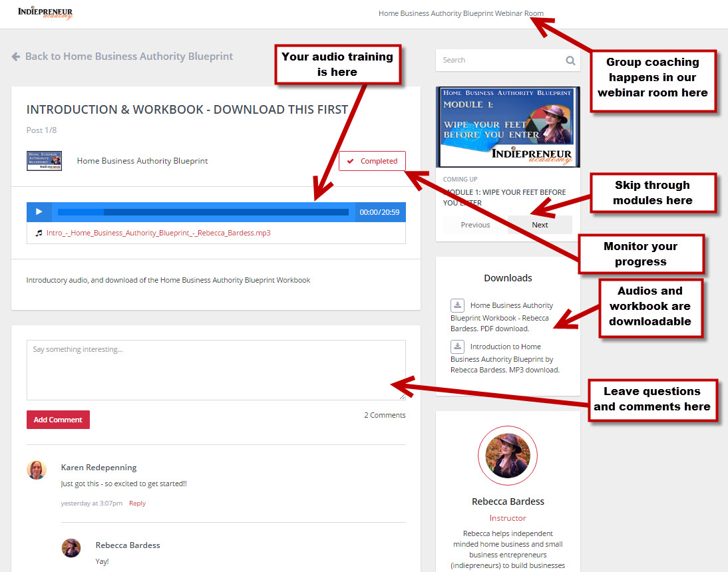Click the Coming Up module title text

tap(504, 197)
